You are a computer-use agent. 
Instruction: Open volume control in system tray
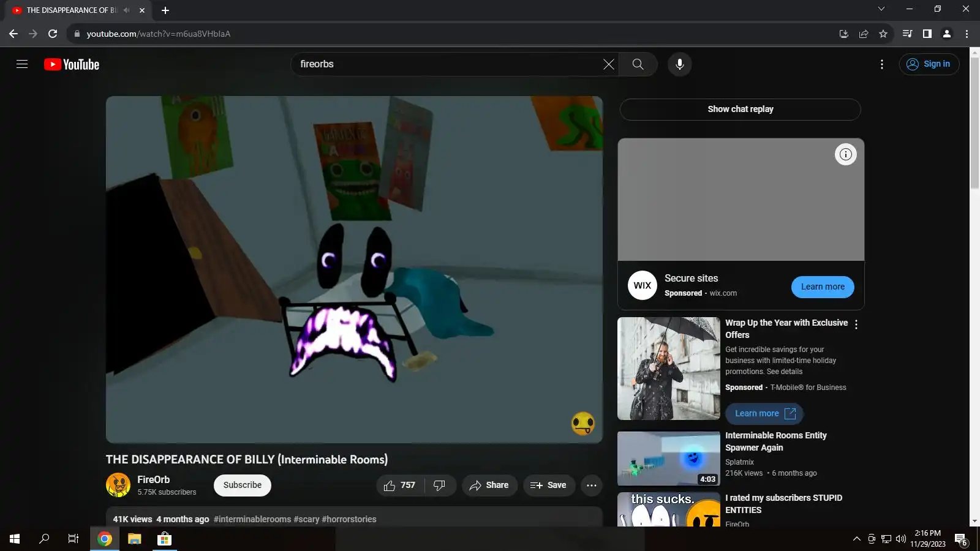(900, 539)
